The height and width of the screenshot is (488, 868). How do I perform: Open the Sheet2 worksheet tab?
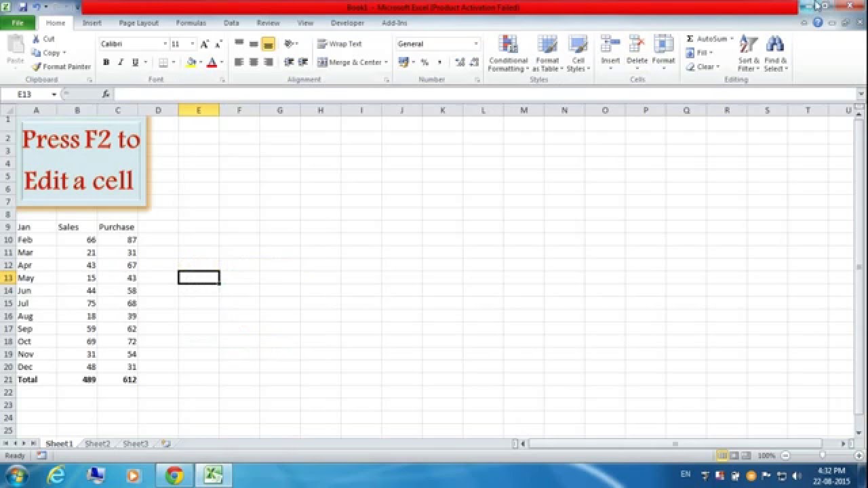97,444
